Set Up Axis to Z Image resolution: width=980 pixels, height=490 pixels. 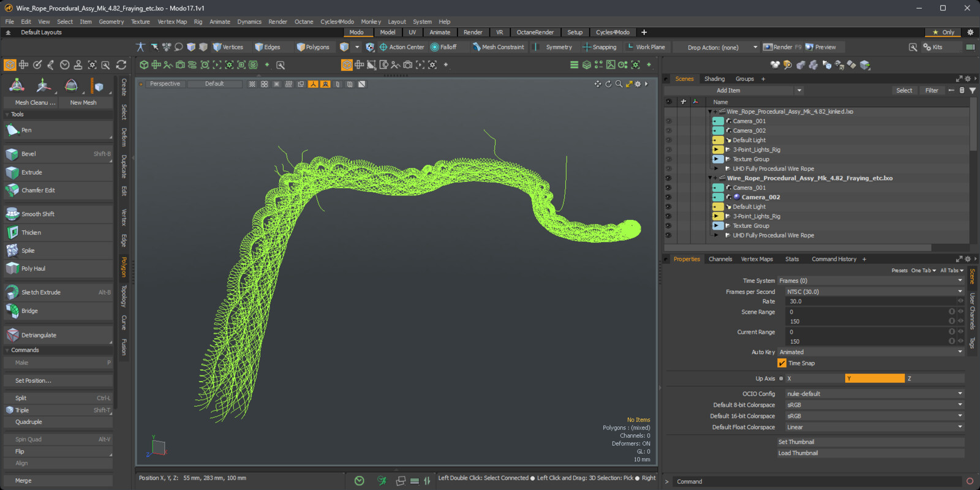click(935, 379)
